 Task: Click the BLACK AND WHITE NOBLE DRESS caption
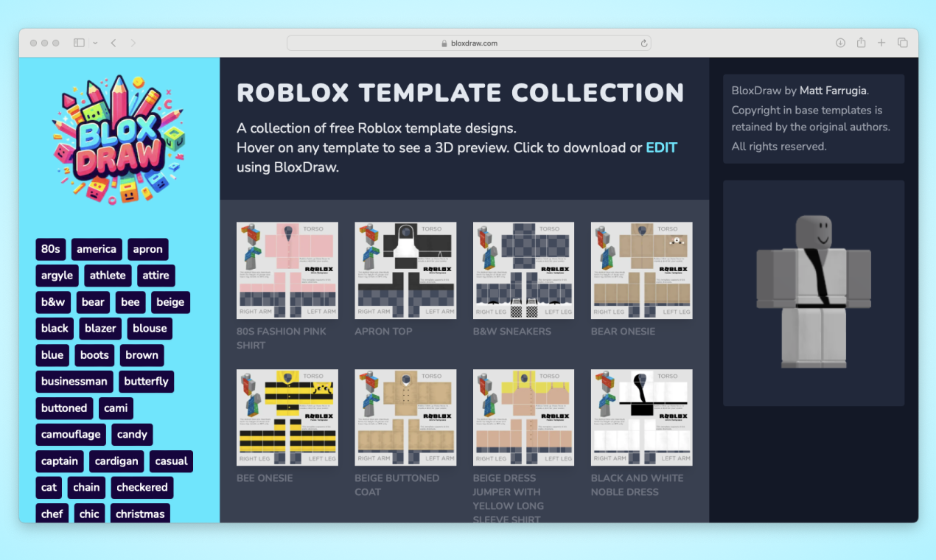click(637, 485)
